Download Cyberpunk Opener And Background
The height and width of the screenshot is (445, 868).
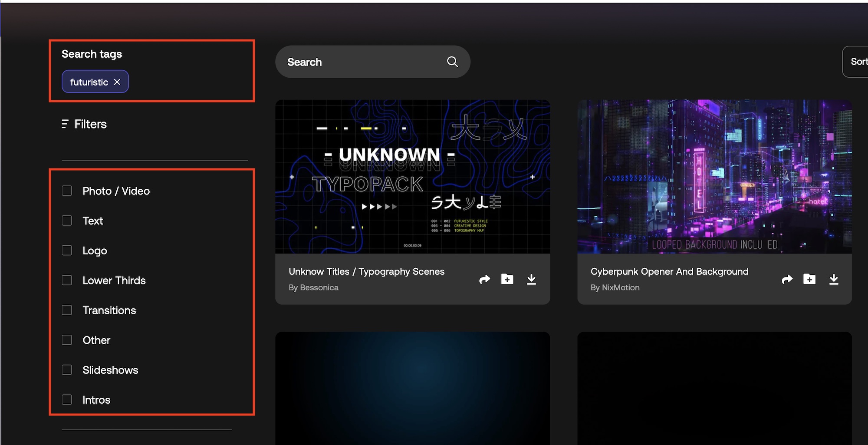pos(834,279)
